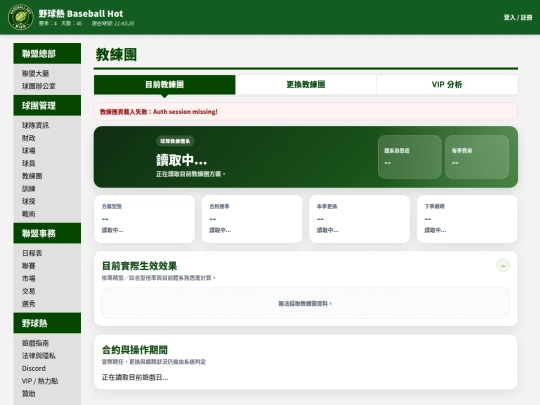Click the 野球熱 sidebar section header
Screen dimensions: 540x405
coord(47,323)
